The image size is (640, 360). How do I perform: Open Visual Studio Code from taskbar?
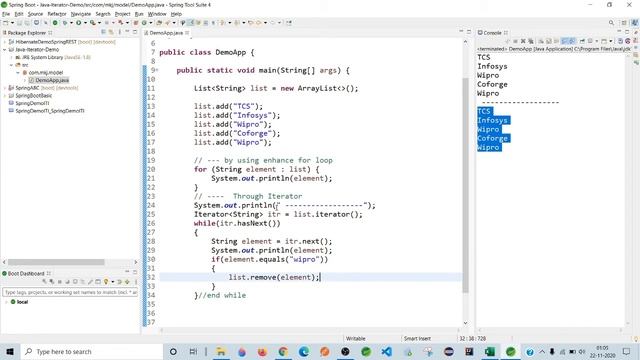[x=387, y=351]
